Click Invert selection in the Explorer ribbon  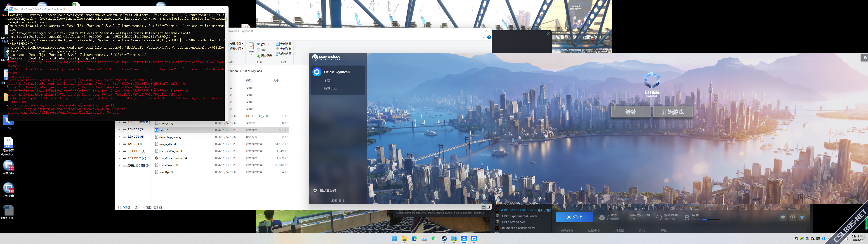pos(283,54)
